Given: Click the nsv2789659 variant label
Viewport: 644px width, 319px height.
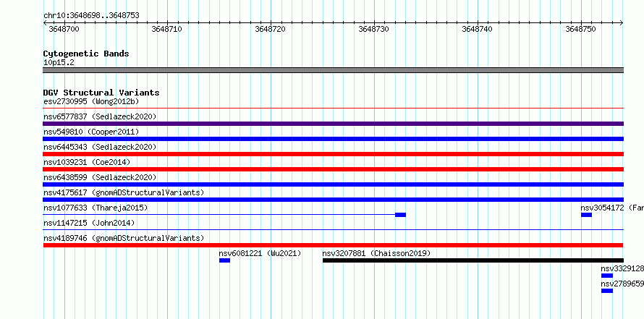Looking at the screenshot, I should tap(622, 284).
